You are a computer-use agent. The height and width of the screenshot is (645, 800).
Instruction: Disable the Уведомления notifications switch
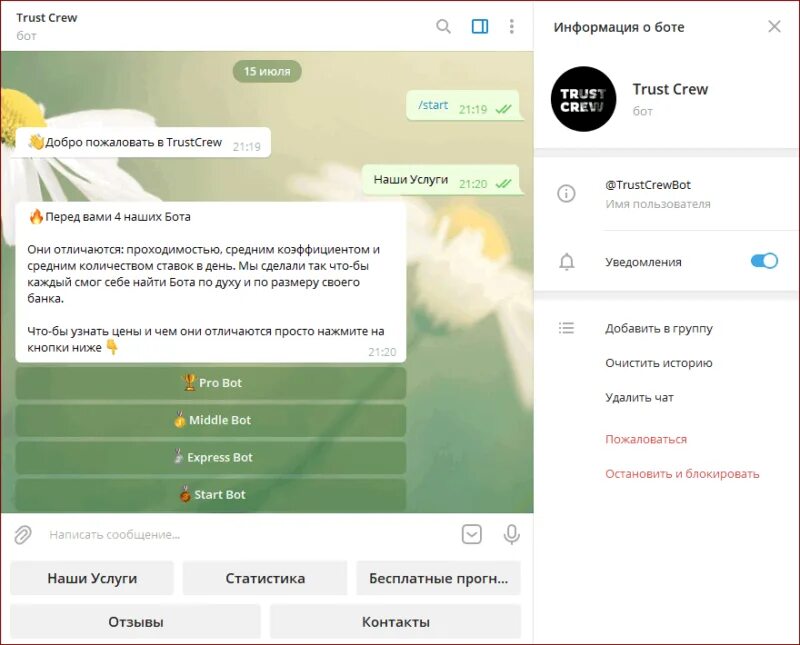pyautogui.click(x=764, y=261)
